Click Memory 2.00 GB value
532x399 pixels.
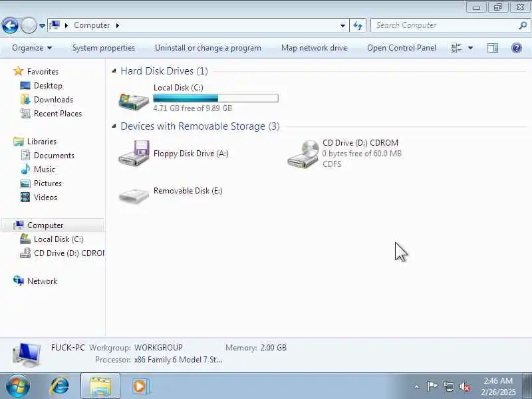pyautogui.click(x=273, y=347)
